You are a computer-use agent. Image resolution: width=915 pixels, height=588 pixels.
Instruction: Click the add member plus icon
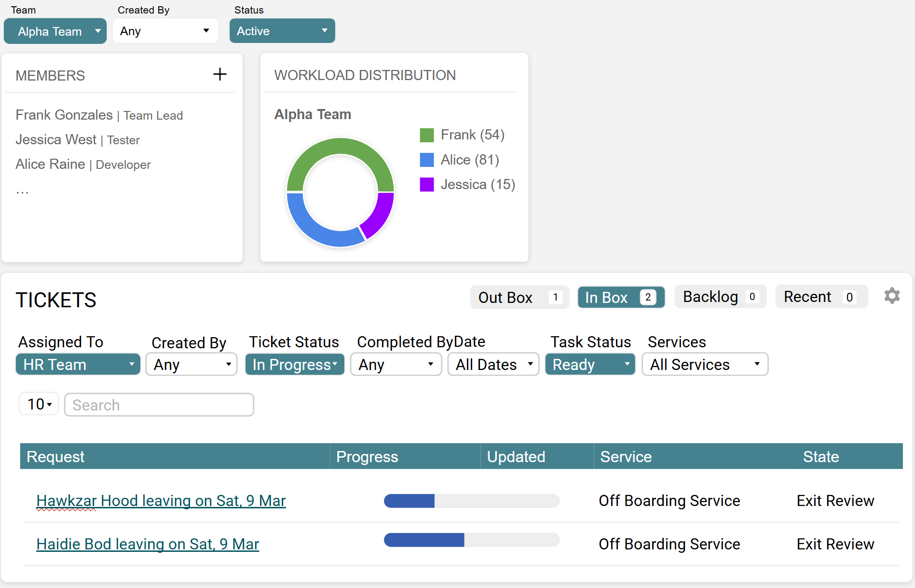219,74
